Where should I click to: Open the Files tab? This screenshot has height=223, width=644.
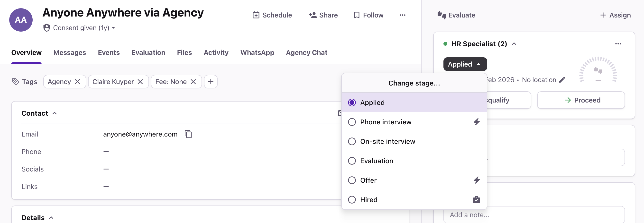tap(184, 53)
